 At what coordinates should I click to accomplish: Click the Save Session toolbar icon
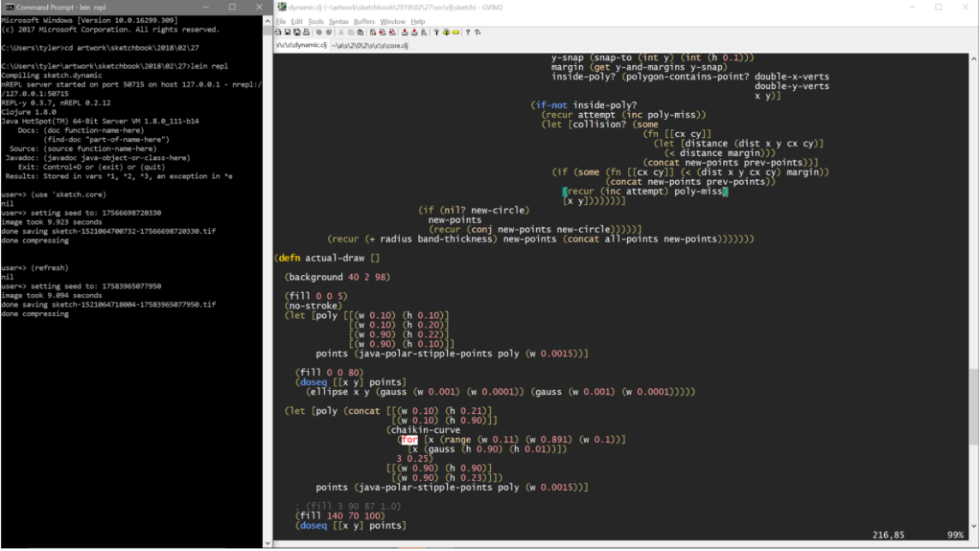pyautogui.click(x=415, y=32)
